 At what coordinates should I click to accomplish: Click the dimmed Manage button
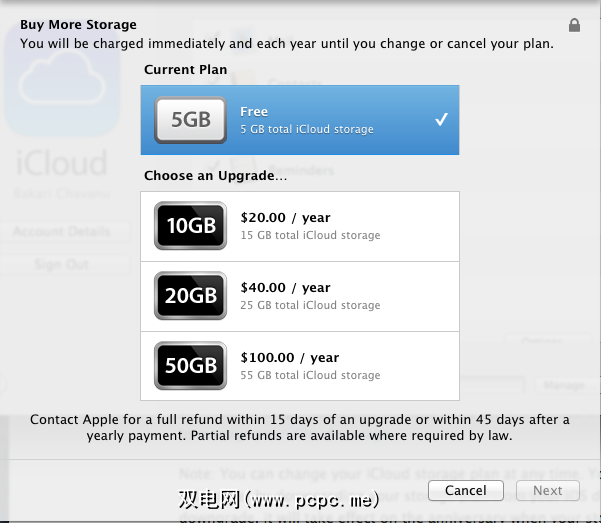(x=563, y=385)
